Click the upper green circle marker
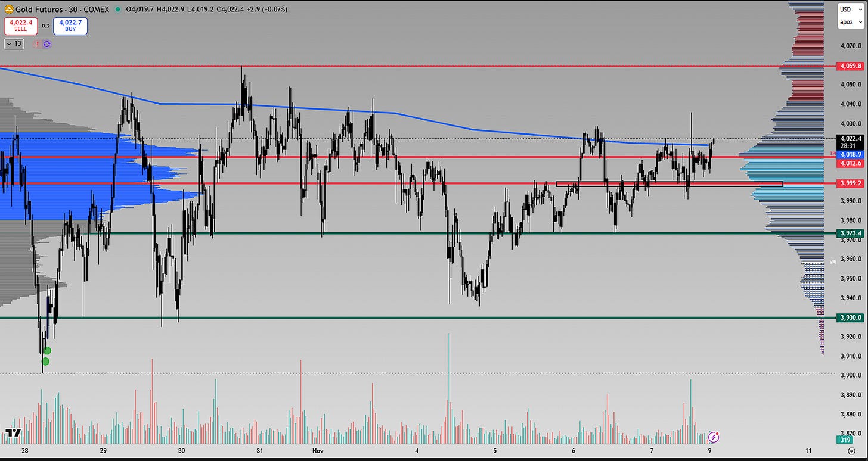 tap(47, 351)
